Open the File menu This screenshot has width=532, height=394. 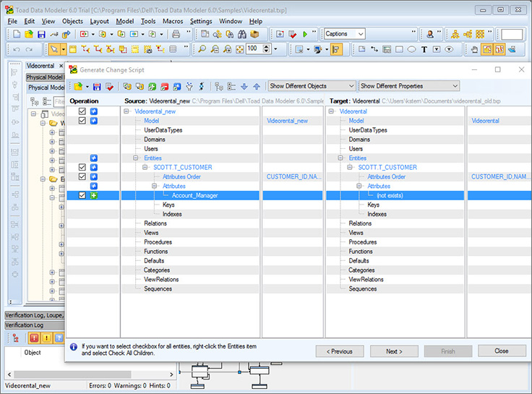(12, 21)
